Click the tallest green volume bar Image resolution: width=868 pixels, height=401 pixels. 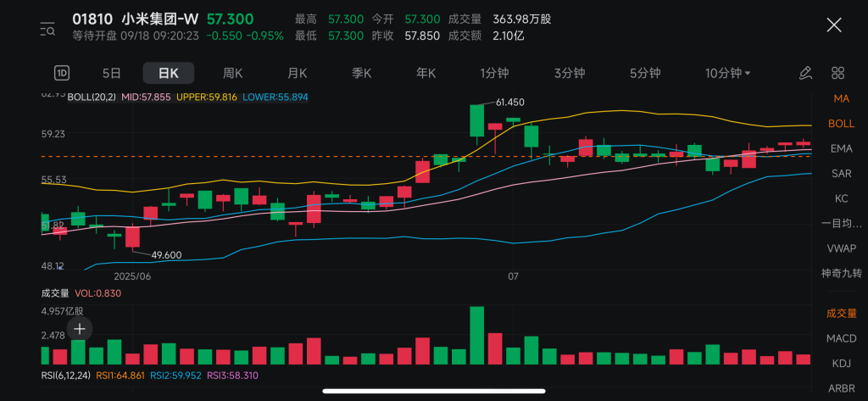pyautogui.click(x=476, y=336)
